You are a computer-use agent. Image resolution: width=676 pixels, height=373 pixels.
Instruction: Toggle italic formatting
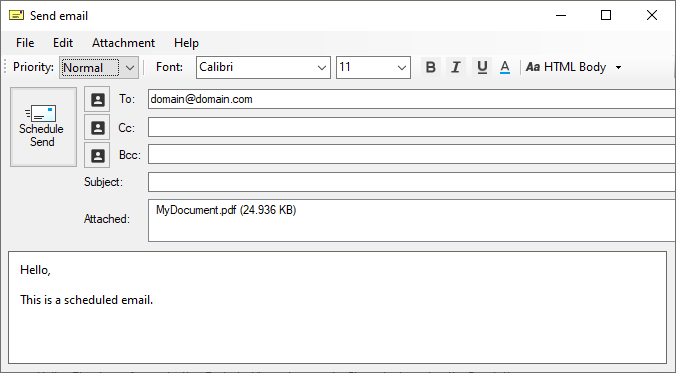click(456, 67)
